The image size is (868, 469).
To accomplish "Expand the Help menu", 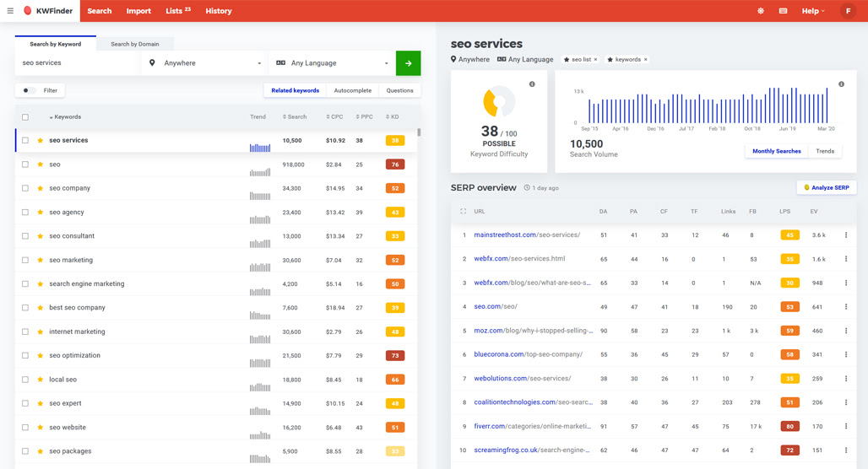I will [x=812, y=10].
